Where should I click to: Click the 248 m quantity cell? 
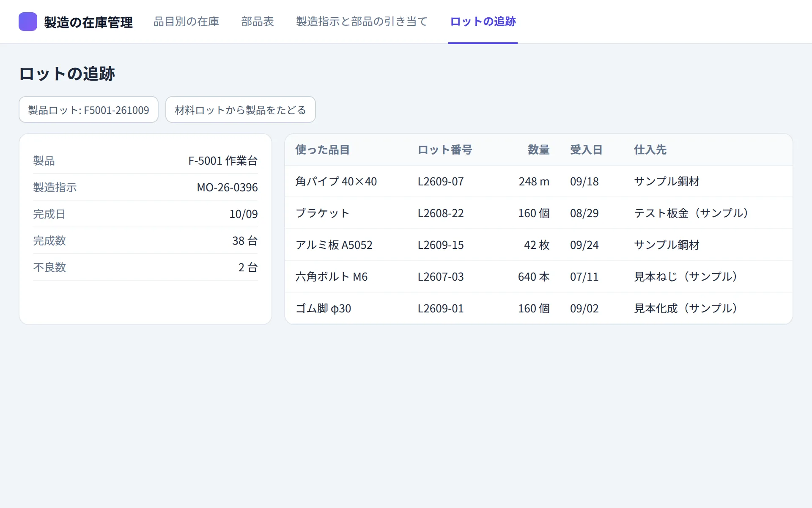pos(534,181)
